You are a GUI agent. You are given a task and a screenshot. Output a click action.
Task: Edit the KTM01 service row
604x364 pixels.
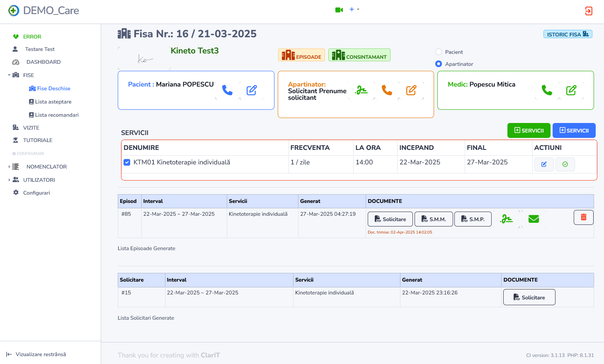(543, 164)
